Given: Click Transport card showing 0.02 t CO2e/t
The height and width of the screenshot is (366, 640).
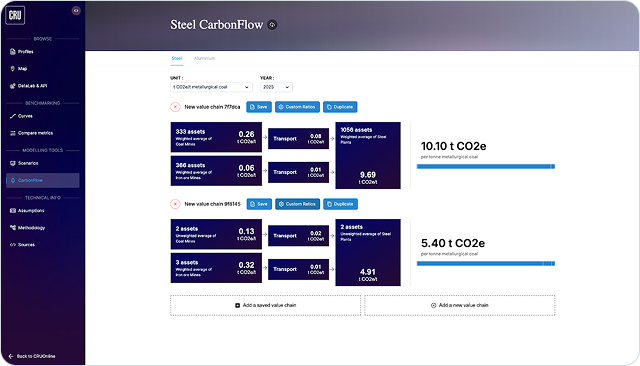Looking at the screenshot, I should pyautogui.click(x=298, y=236).
